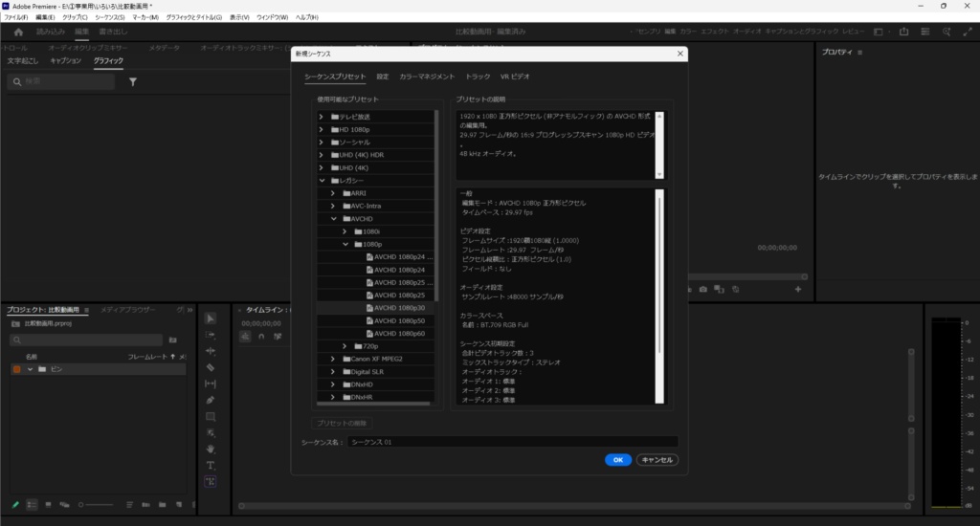This screenshot has width=980, height=526.
Task: Select the Pen tool in toolbar
Action: 211,400
